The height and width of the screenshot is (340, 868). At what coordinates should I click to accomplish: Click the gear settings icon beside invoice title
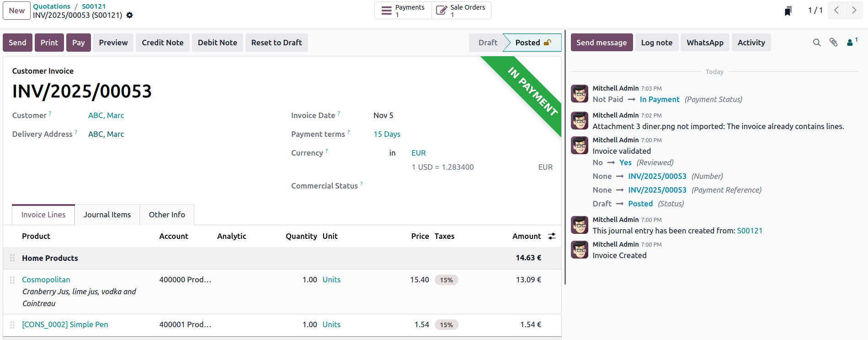click(x=130, y=15)
